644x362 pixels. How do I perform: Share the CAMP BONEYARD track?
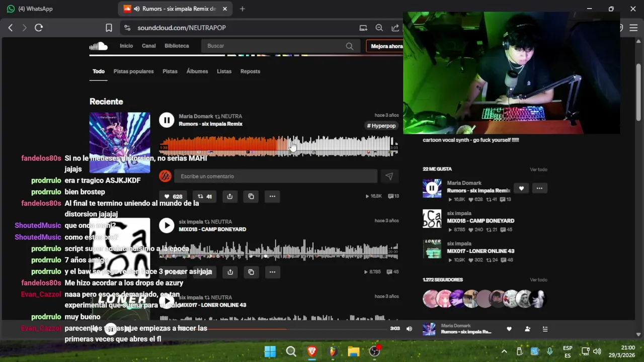click(x=230, y=272)
